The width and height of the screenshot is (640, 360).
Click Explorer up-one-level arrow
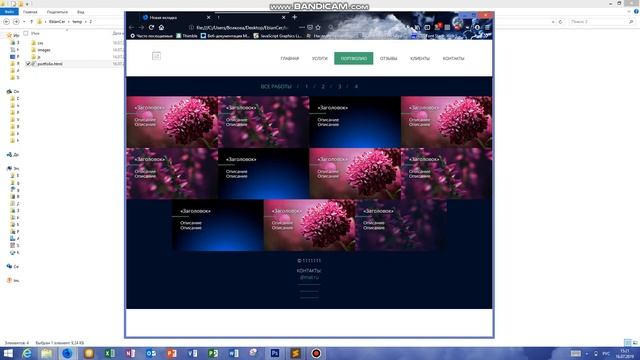[x=31, y=22]
